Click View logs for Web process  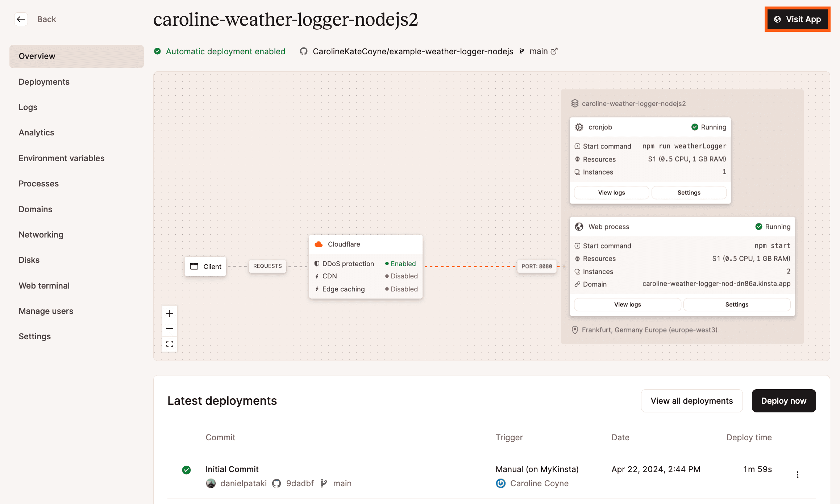tap(627, 304)
